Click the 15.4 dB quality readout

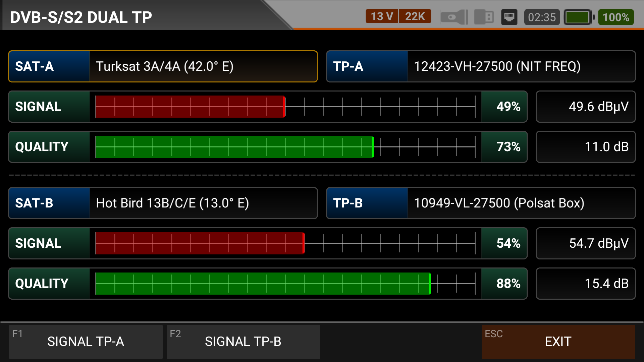click(x=585, y=284)
